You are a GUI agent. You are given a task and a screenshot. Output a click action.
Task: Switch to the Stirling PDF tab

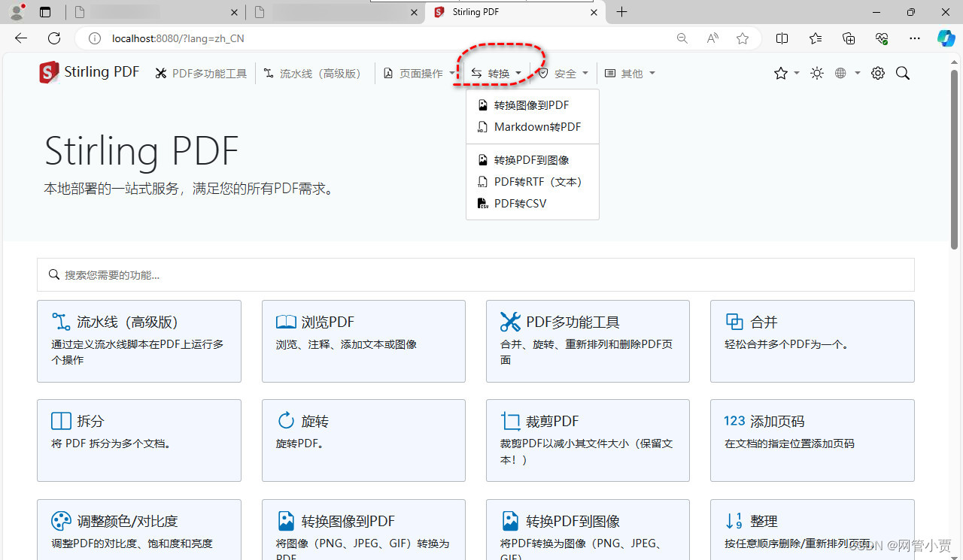516,13
